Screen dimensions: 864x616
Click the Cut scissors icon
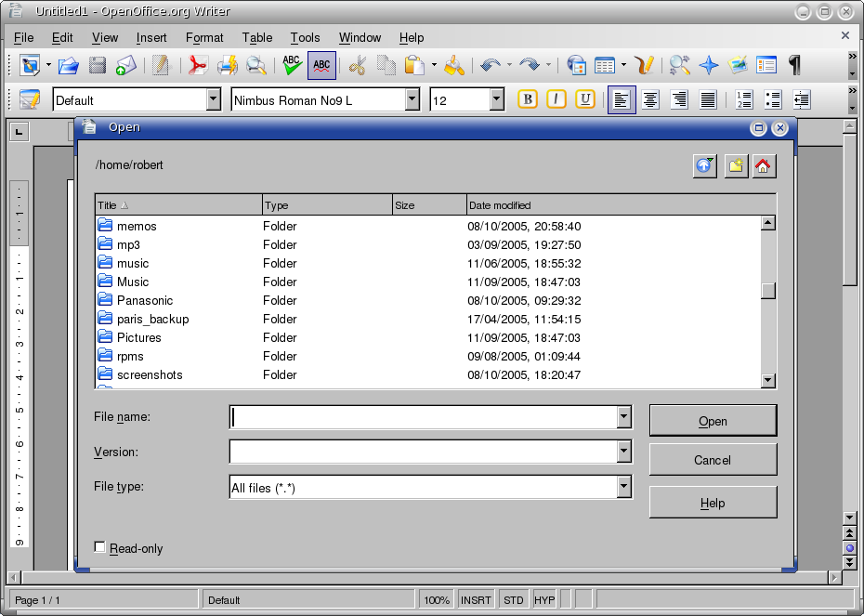pos(357,66)
